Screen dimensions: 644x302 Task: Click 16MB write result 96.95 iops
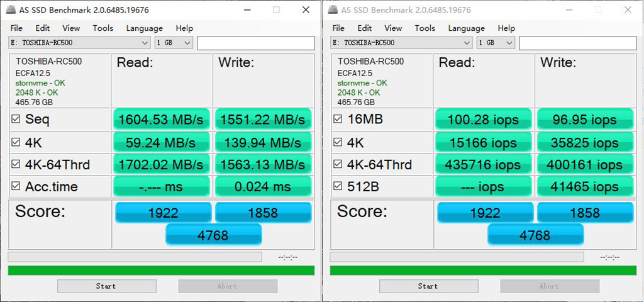click(585, 120)
